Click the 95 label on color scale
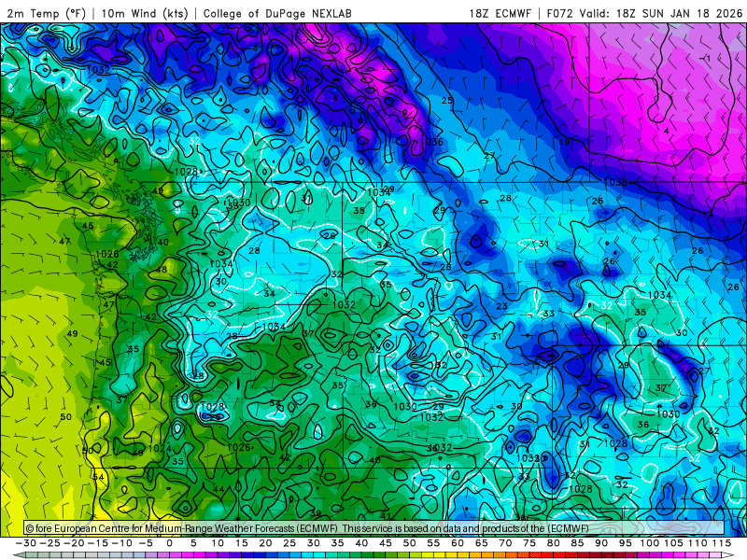 pyautogui.click(x=625, y=543)
